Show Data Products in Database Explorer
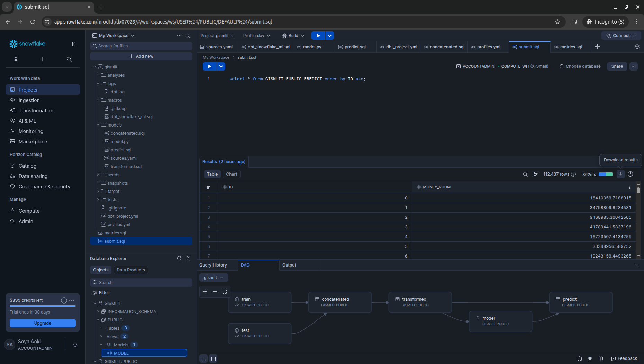Viewport: 644px width, 364px height. click(131, 270)
